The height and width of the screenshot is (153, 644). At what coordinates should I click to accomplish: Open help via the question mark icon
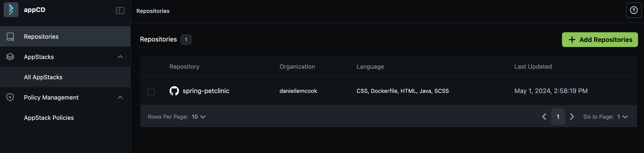tap(633, 10)
